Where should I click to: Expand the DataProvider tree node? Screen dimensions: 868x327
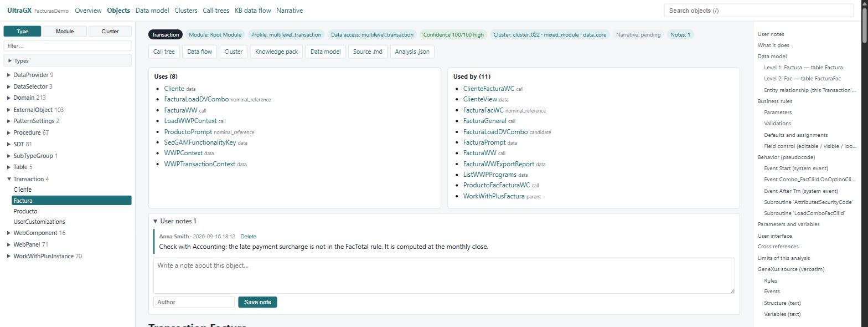(x=9, y=75)
